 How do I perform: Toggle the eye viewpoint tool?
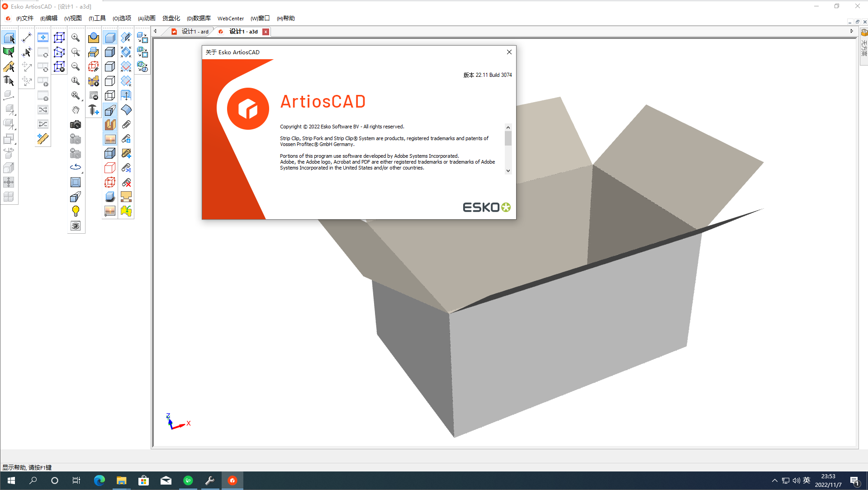coord(76,226)
